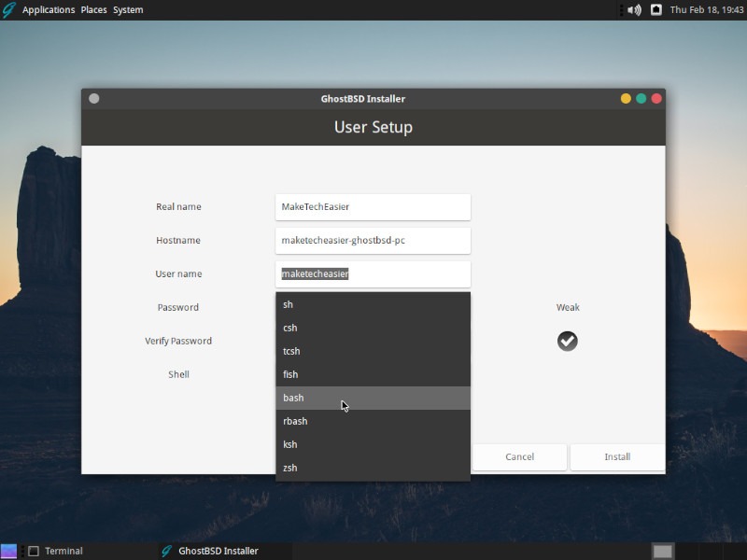Click the screenshot tray icon beside the clock

coord(655,9)
